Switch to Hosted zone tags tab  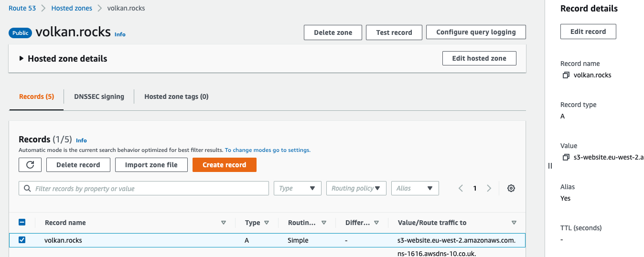coord(176,96)
